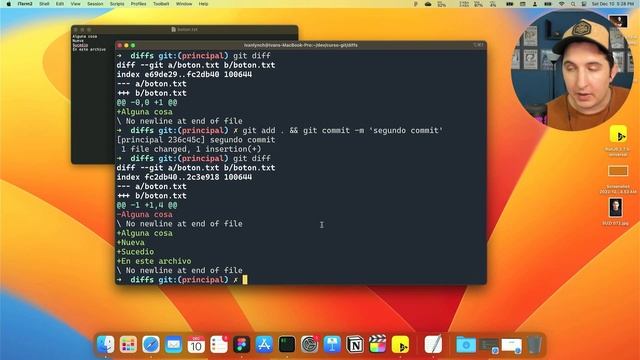Open System Settings gear in Dock
This screenshot has height=360, width=640.
310,345
